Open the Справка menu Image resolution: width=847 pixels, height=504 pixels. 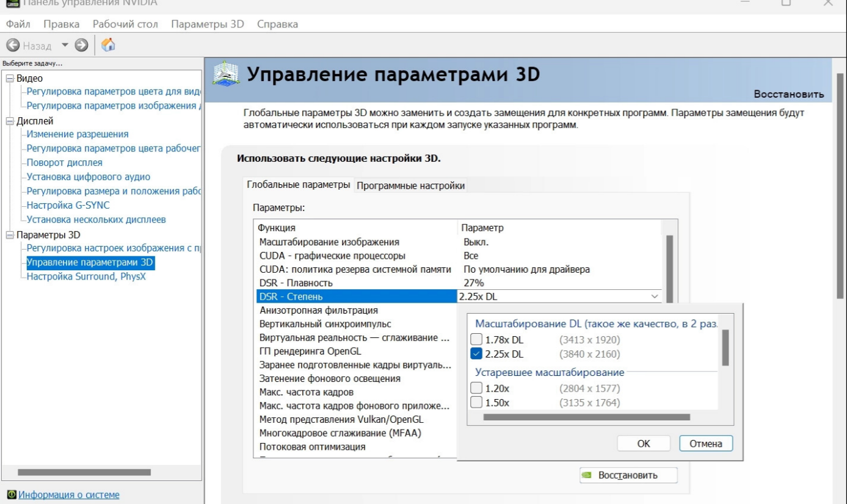[278, 24]
